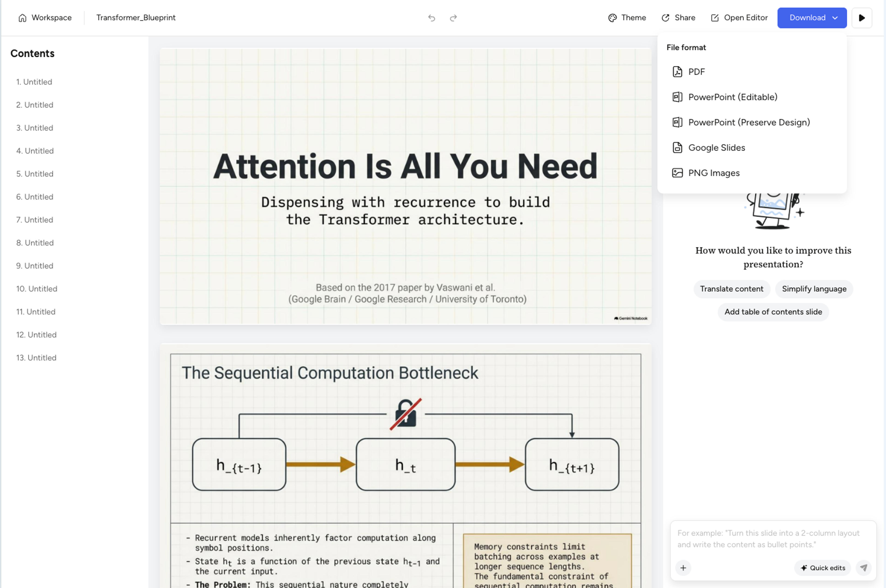The height and width of the screenshot is (588, 886).
Task: Click the prompt text input field
Action: [x=773, y=539]
